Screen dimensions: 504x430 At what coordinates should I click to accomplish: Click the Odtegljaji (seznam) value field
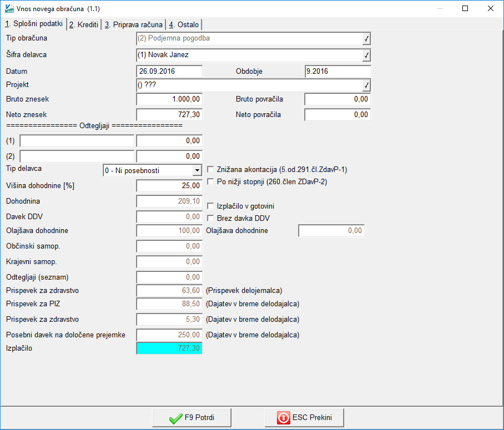tap(169, 277)
